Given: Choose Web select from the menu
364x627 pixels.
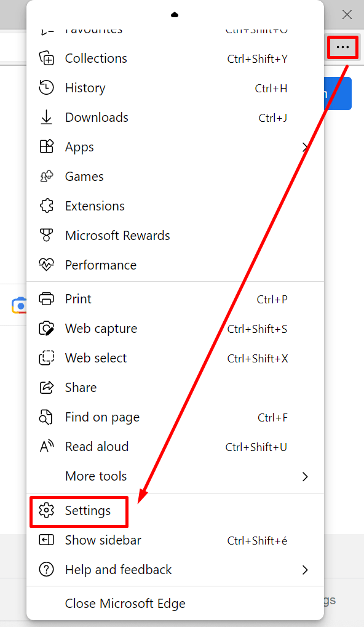Looking at the screenshot, I should (175, 358).
